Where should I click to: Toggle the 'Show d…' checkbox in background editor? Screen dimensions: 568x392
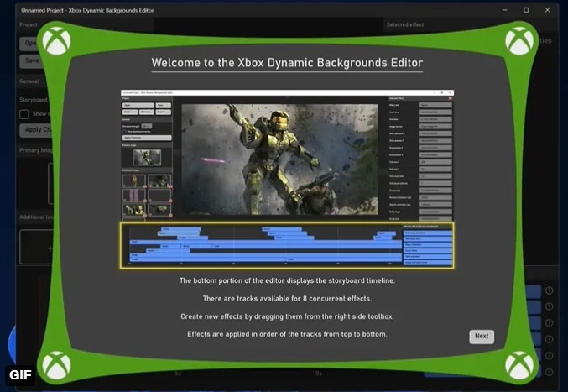coord(24,114)
